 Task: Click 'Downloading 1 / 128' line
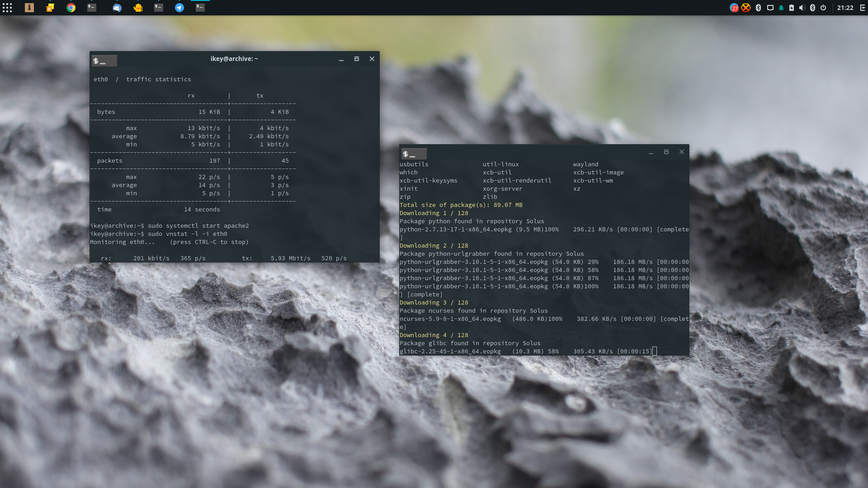click(x=434, y=213)
